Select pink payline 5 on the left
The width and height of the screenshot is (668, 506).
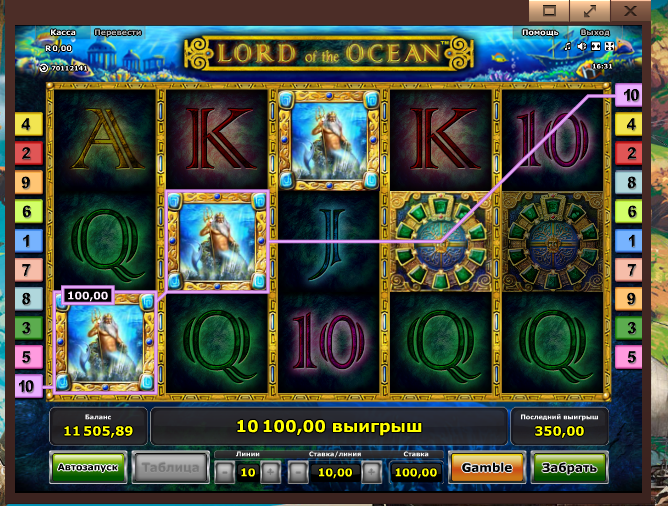coord(29,357)
